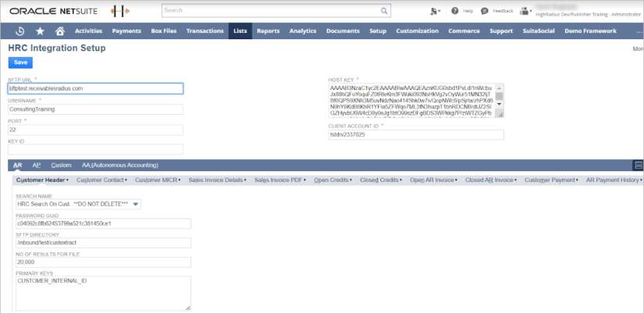
Task: Switch to Open AR Invoice tab
Action: click(434, 180)
